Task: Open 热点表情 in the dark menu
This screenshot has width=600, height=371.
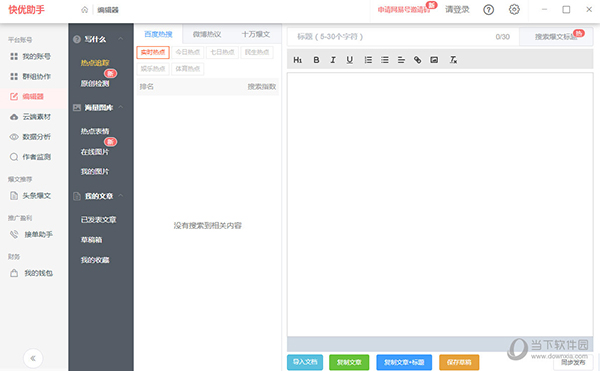Action: point(95,132)
